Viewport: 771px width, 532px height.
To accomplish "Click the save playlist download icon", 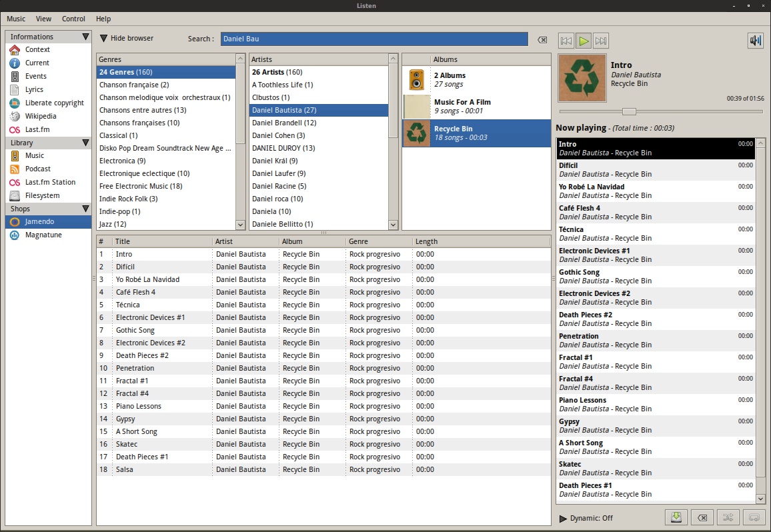I will 676,517.
